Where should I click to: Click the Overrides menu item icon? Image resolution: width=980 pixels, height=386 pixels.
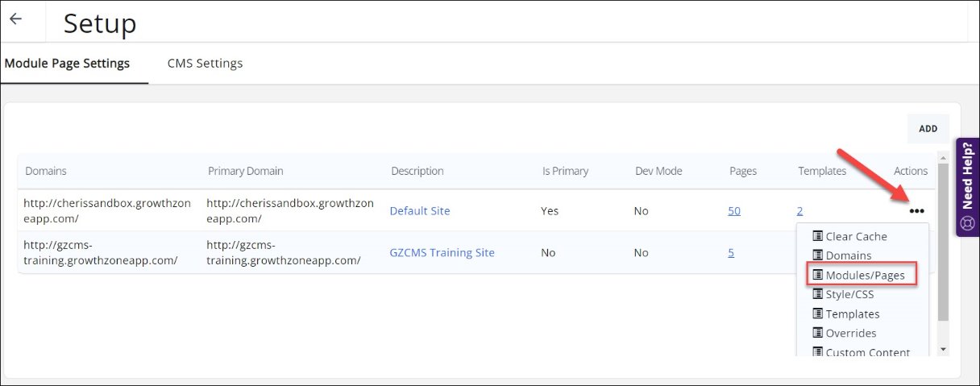pyautogui.click(x=817, y=334)
